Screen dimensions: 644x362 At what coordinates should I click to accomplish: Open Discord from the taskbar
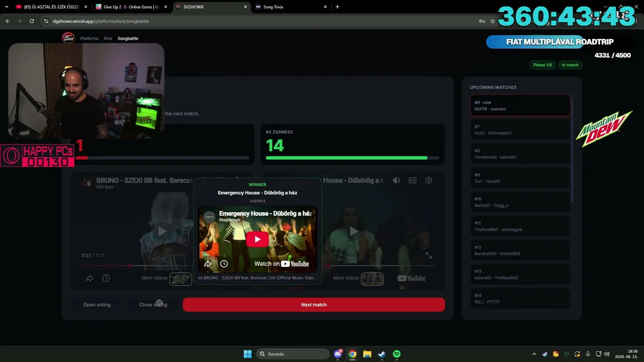click(x=338, y=354)
